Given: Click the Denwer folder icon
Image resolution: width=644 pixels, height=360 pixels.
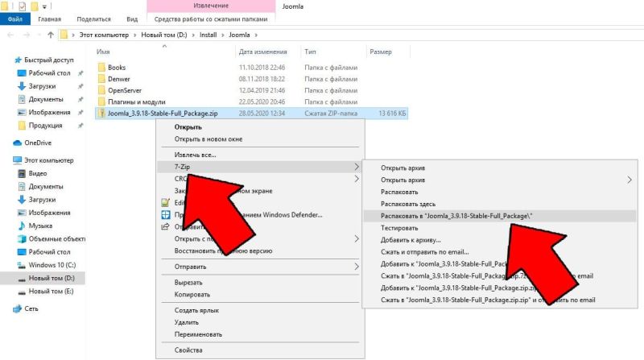Looking at the screenshot, I should click(101, 79).
